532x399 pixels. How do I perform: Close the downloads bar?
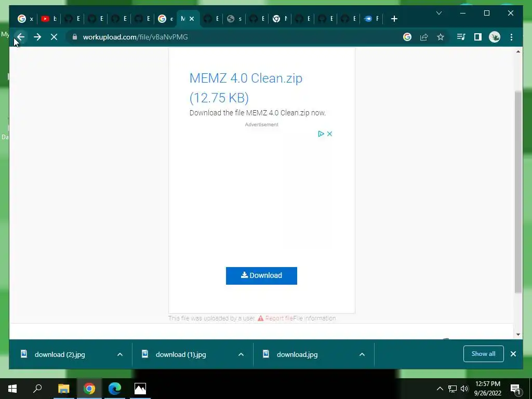tap(513, 354)
